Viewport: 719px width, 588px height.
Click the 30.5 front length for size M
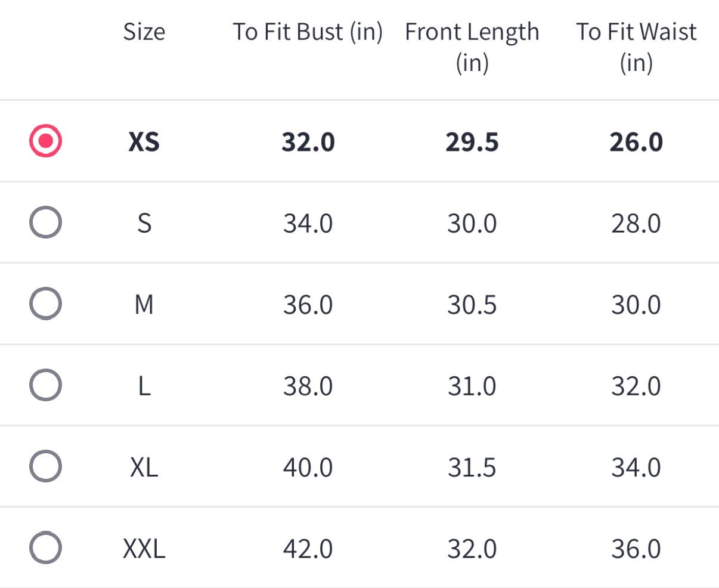[472, 305]
